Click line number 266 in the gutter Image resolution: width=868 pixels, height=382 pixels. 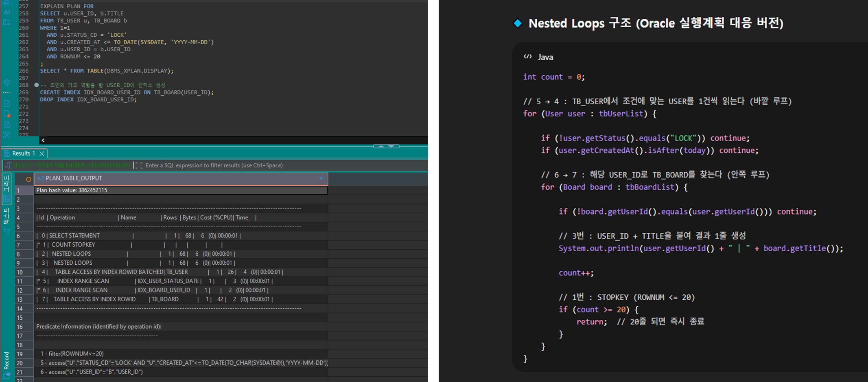click(x=24, y=71)
